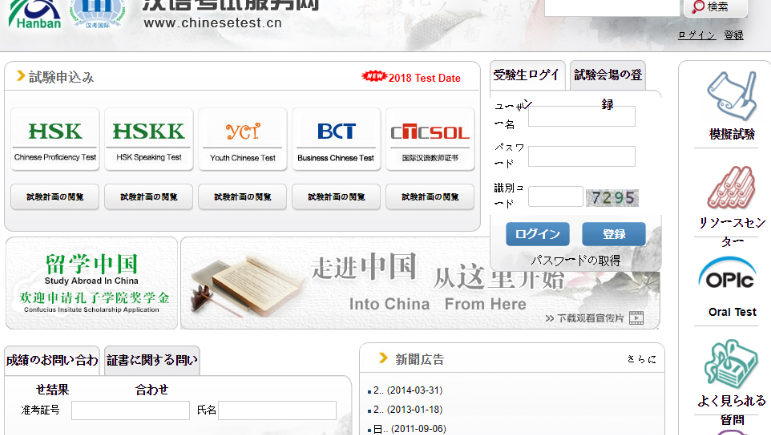The width and height of the screenshot is (771, 435).
Task: Select the HSK Chinese Proficiency Test logo
Action: (x=55, y=140)
